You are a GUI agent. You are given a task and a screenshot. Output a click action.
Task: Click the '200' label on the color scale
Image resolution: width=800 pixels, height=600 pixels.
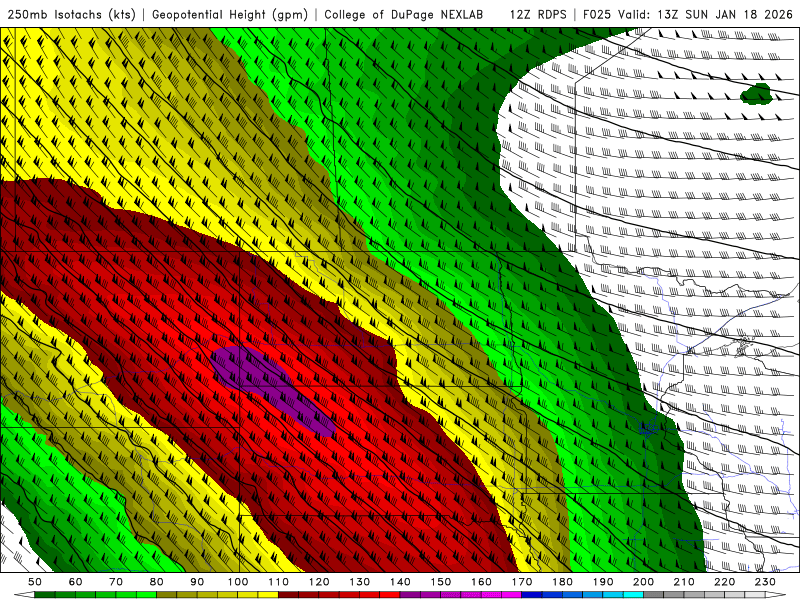643,582
